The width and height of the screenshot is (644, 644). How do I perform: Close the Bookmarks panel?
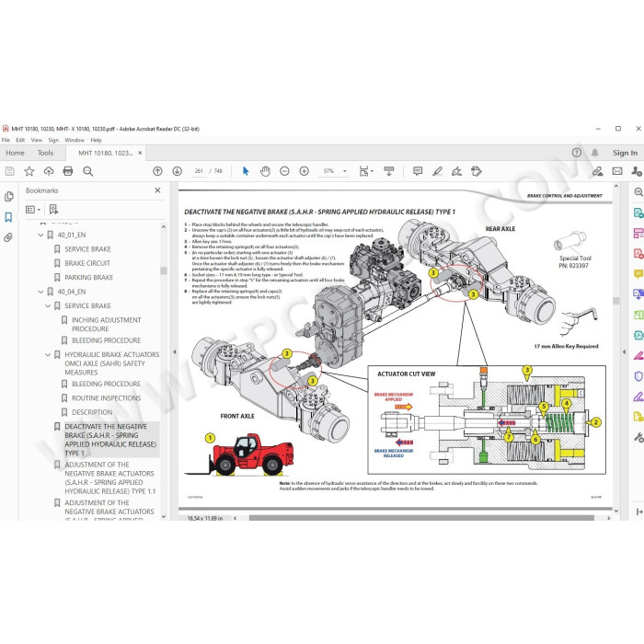click(x=157, y=190)
